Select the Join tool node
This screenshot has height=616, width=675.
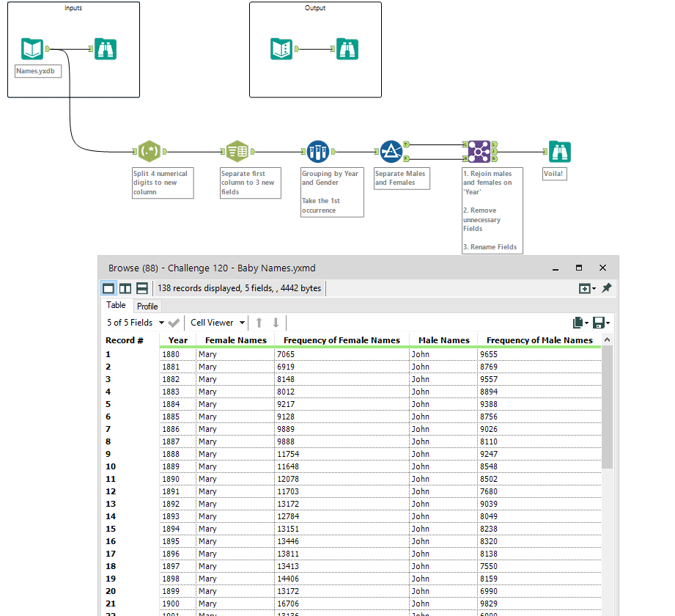(479, 152)
